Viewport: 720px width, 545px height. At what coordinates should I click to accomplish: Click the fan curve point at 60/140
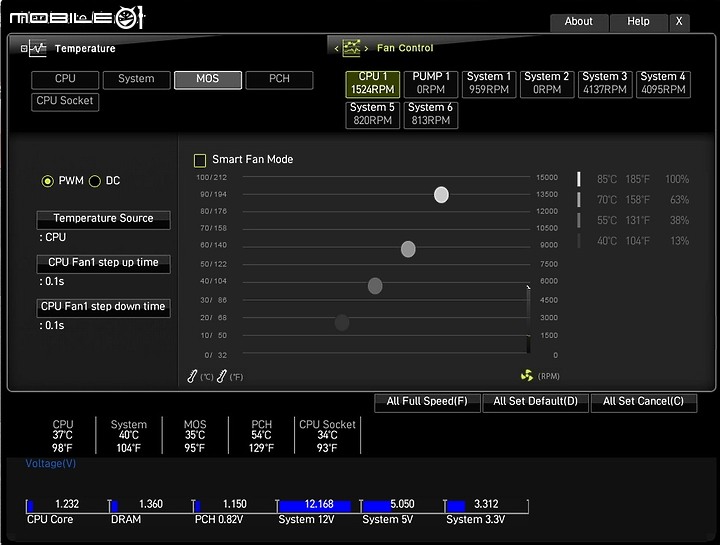pos(408,249)
